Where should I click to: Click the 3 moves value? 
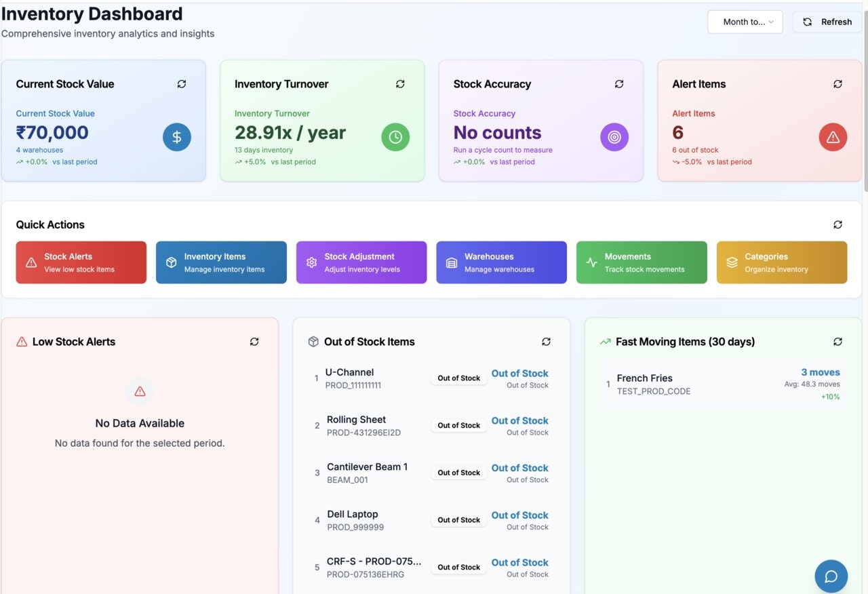[821, 372]
